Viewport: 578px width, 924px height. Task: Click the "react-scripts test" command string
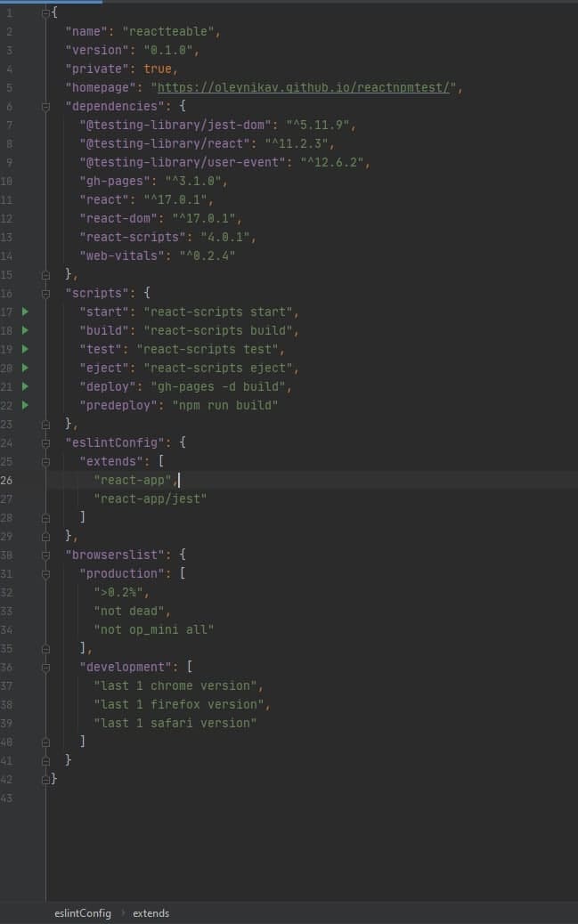pos(208,349)
